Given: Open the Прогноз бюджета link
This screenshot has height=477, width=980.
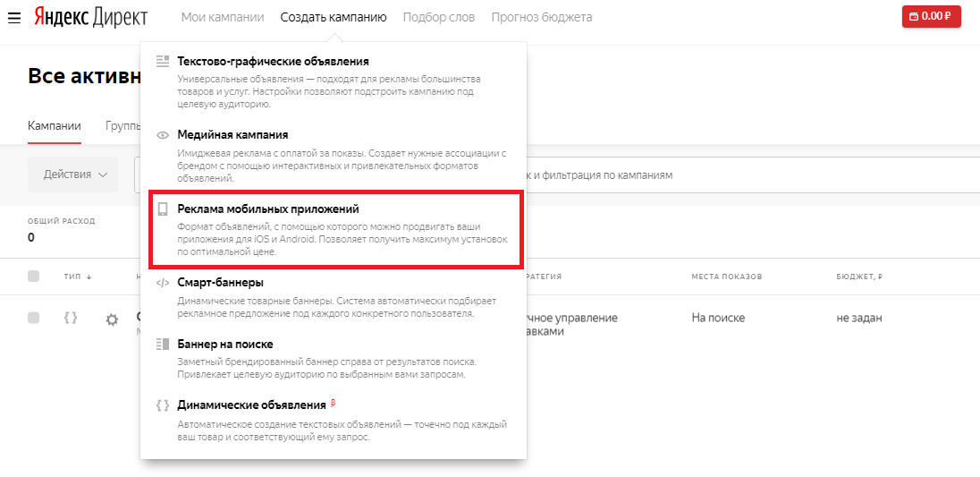Looking at the screenshot, I should point(541,17).
